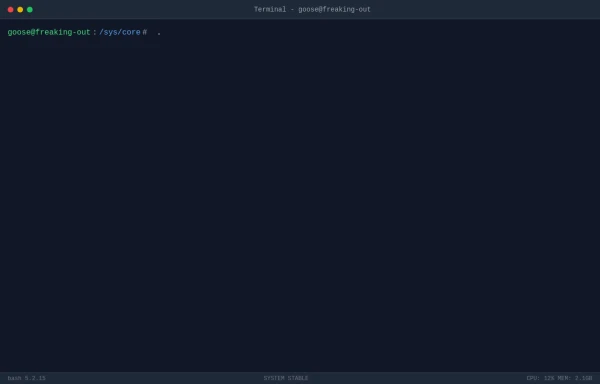Screen dimensions: 600x384
Task: Click the '#' root prompt symbol
Action: coord(145,33)
